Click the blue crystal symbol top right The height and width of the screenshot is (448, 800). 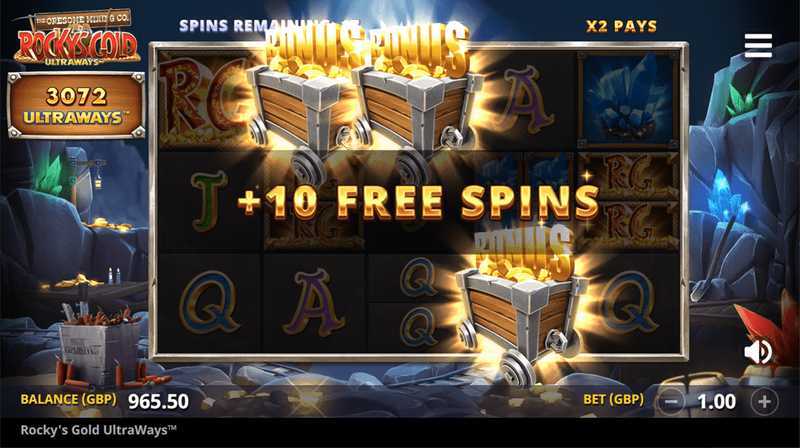(x=629, y=98)
